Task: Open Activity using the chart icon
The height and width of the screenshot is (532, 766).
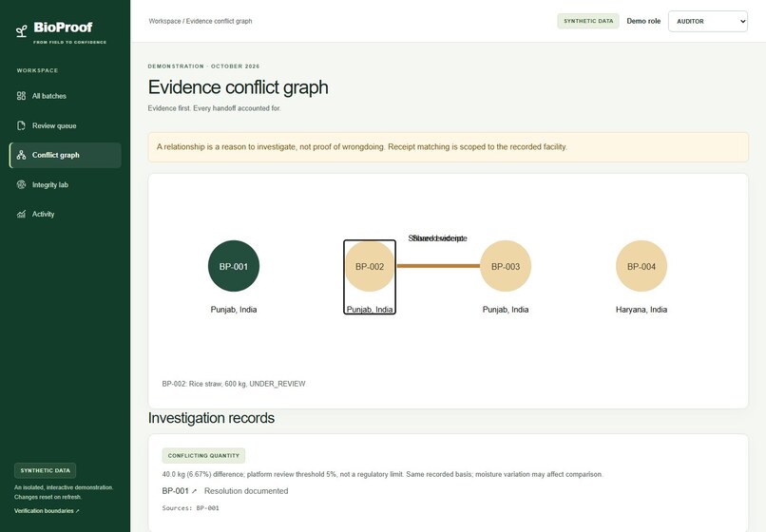Action: coord(21,214)
